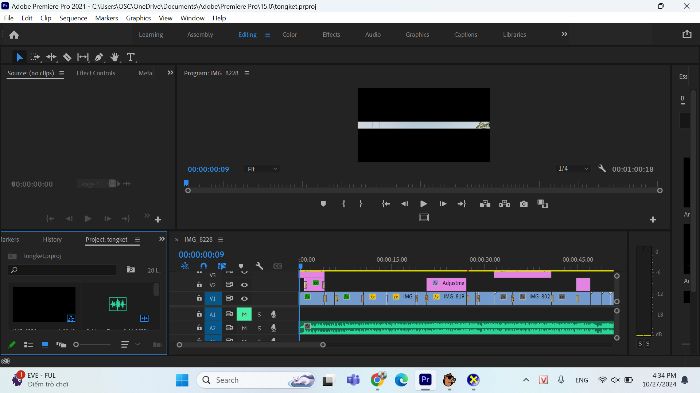Toggle V2 track output eye
The width and height of the screenshot is (700, 393).
(x=244, y=284)
